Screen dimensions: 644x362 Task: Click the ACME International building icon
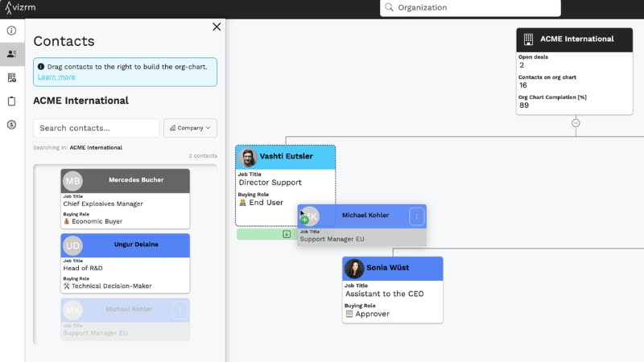tap(528, 39)
